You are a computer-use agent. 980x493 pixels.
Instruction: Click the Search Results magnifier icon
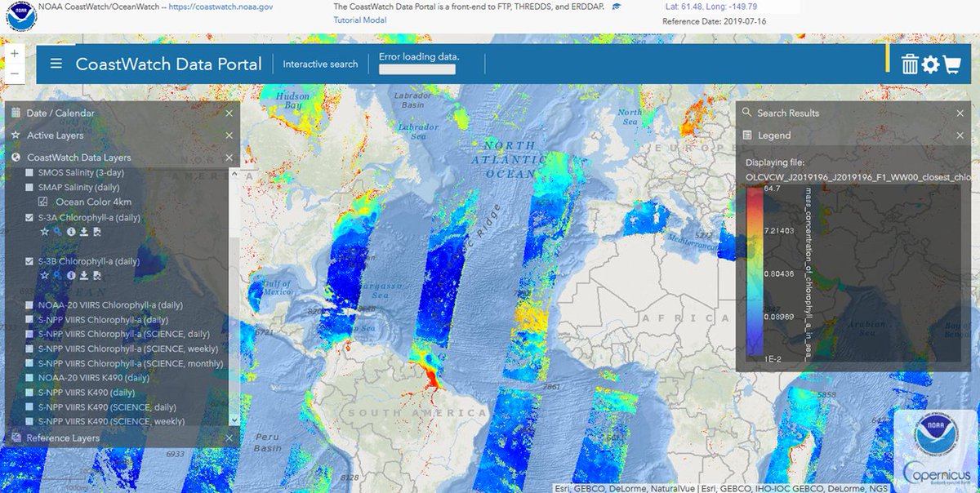coord(746,113)
